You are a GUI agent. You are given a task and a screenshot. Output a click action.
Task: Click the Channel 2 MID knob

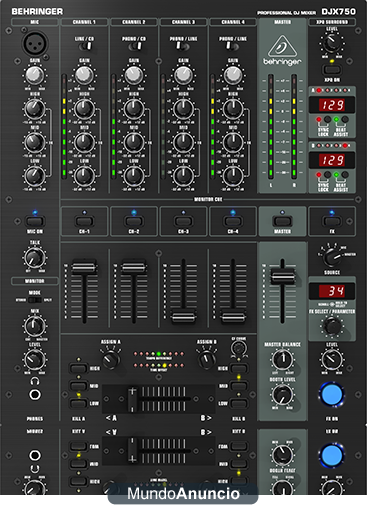(x=134, y=142)
